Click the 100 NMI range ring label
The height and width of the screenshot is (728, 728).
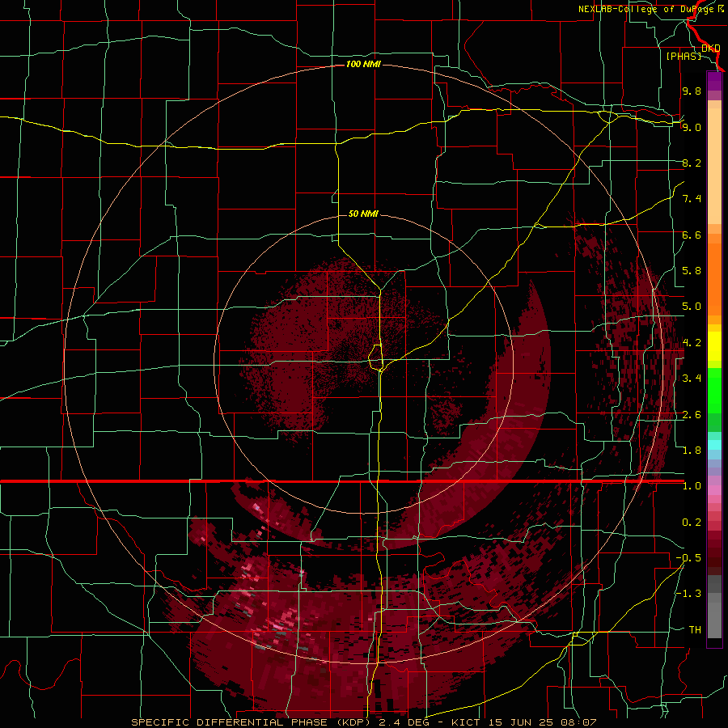click(x=363, y=64)
